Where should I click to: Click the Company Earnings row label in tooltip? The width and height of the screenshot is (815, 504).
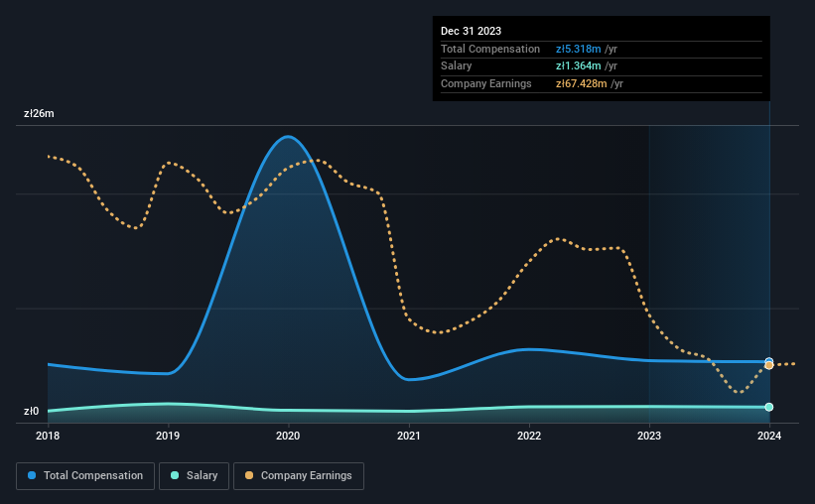(x=486, y=83)
